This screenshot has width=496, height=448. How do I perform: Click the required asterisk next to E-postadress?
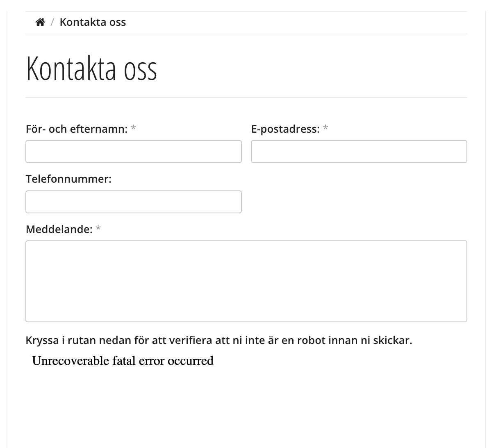[x=325, y=129]
